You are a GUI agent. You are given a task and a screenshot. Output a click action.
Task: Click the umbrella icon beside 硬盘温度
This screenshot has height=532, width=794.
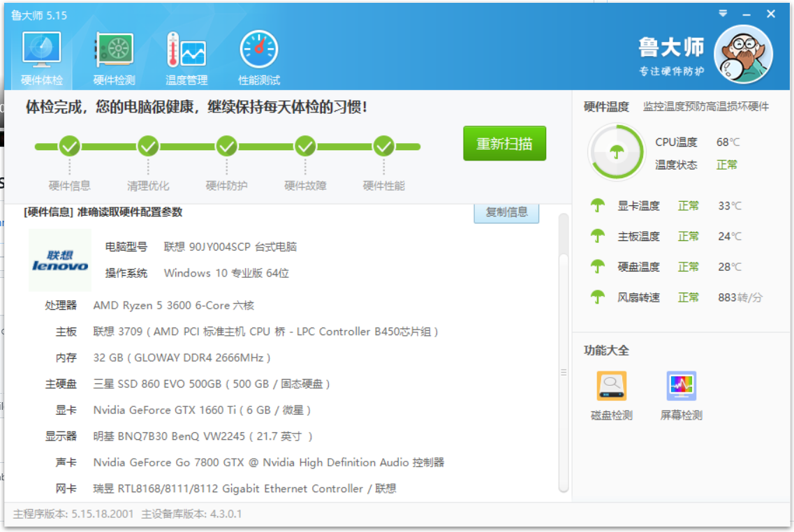(598, 266)
